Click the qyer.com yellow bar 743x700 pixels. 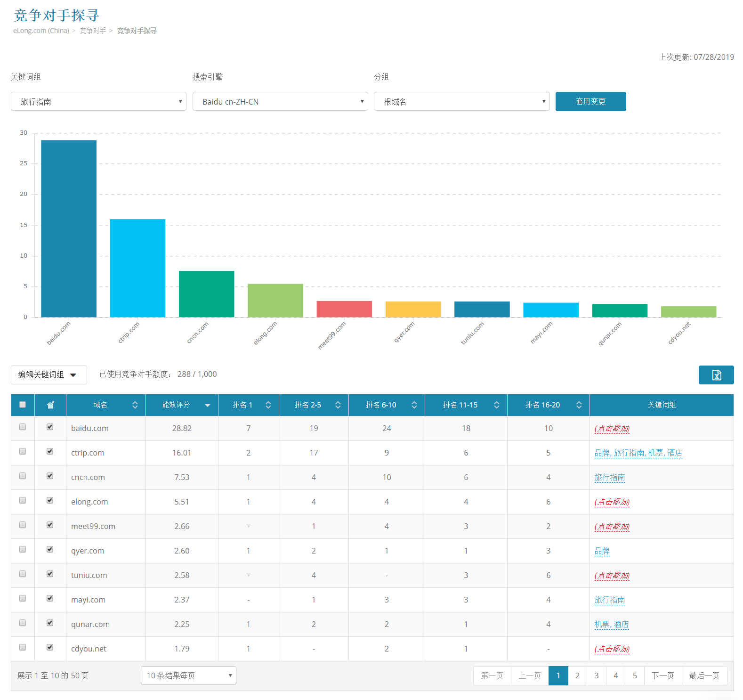click(413, 309)
